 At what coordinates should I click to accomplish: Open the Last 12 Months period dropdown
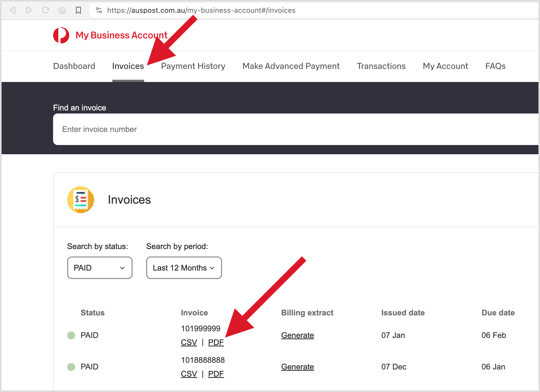tap(184, 268)
